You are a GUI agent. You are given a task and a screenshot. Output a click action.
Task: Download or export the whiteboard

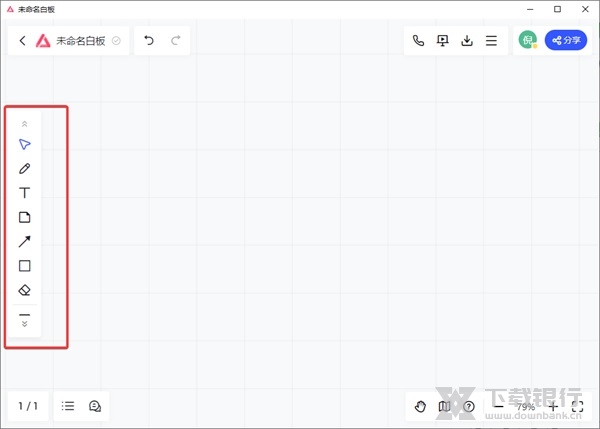pyautogui.click(x=467, y=41)
